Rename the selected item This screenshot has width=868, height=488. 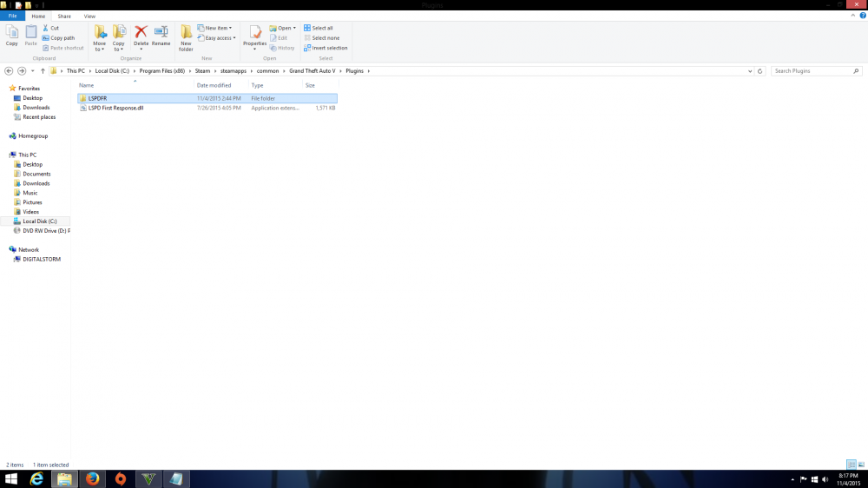coord(161,36)
